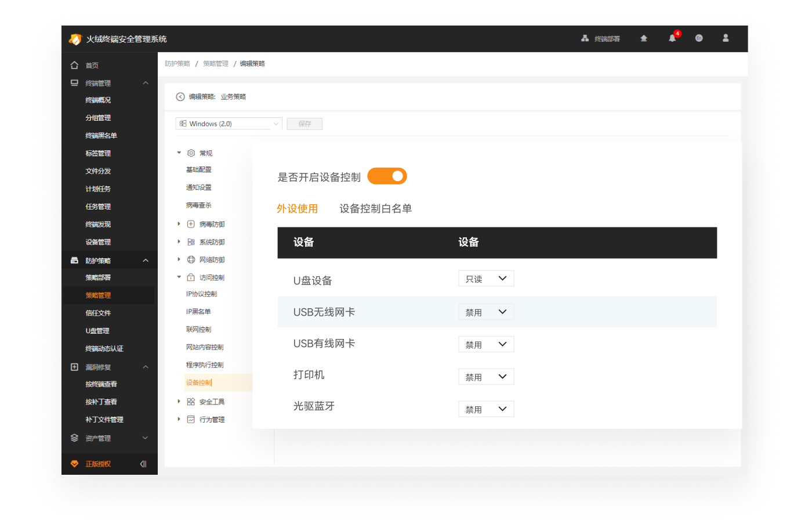Turn off the 是否开启设备控制 switch
The image size is (812, 527).
[x=387, y=175]
